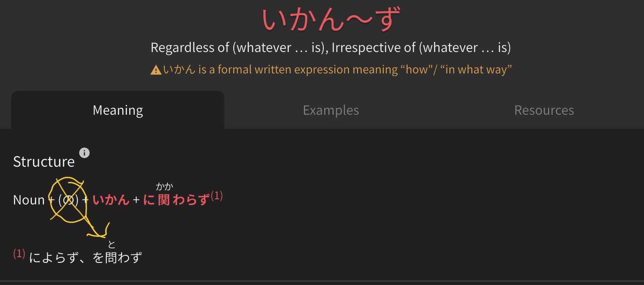Click the red footnote (1) marker at bottom
Viewport: 644px width, 285px height.
19,253
